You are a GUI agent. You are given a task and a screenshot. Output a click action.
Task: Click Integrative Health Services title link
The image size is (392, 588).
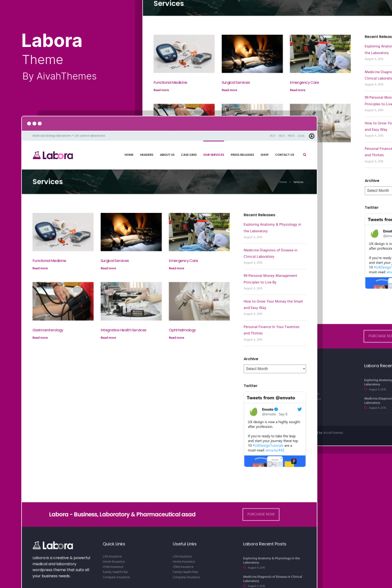click(x=123, y=330)
